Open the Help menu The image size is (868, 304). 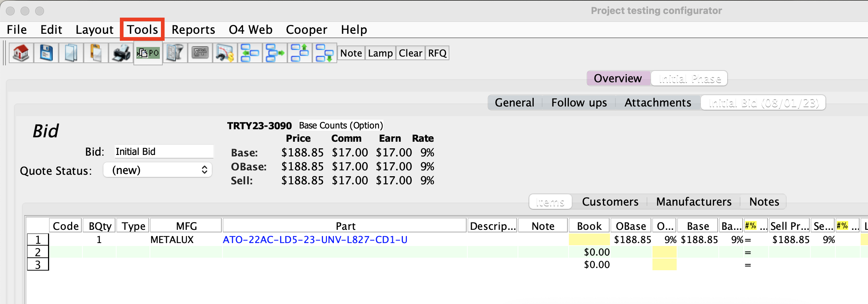(x=354, y=30)
